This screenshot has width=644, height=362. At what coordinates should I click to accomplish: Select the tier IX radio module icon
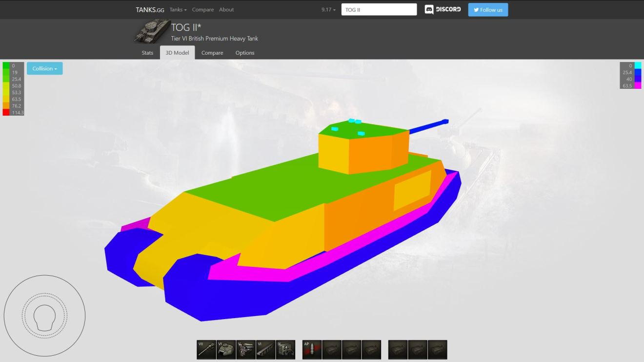point(285,350)
